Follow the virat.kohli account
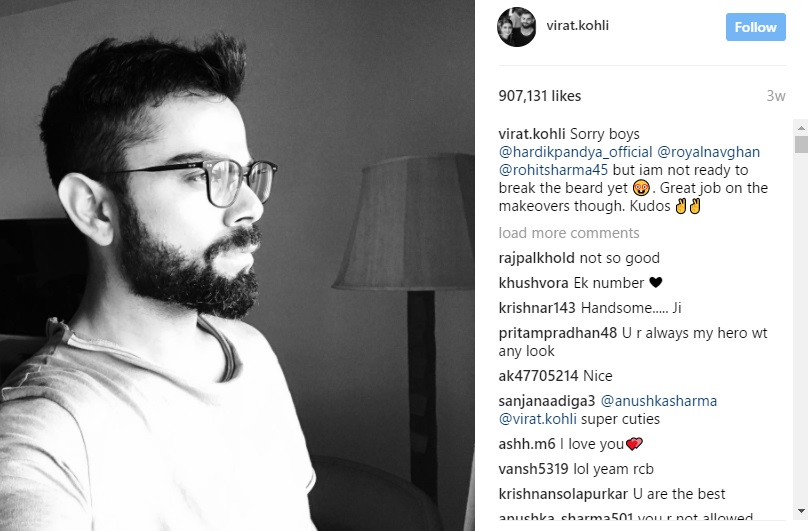Screen dimensions: 808x531 pyautogui.click(x=755, y=27)
